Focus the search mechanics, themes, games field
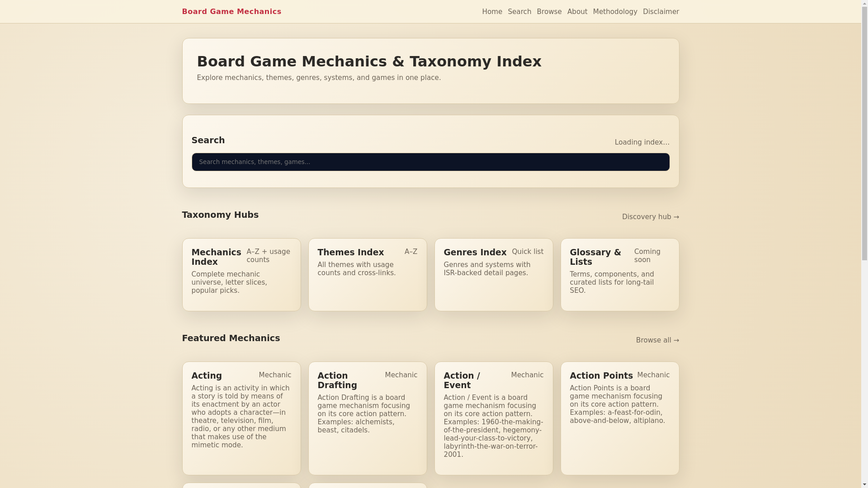 point(430,162)
